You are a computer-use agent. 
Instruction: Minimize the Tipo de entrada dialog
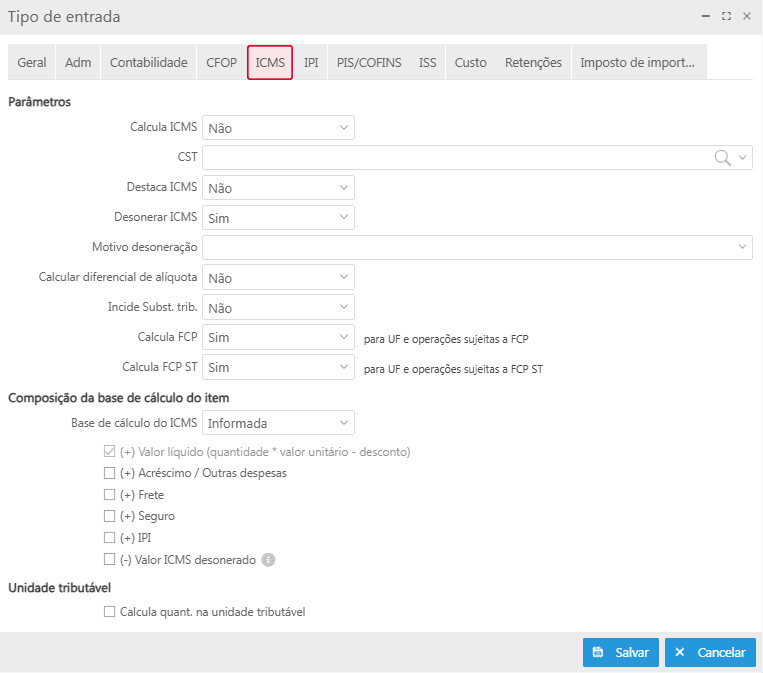point(706,17)
